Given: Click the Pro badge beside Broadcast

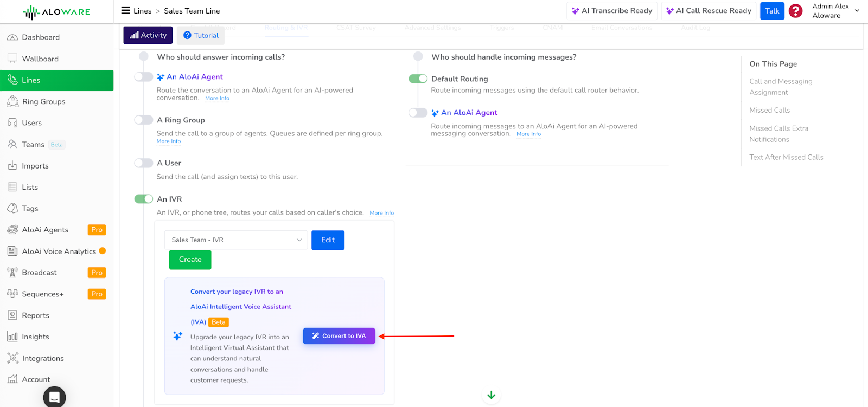Looking at the screenshot, I should (97, 273).
